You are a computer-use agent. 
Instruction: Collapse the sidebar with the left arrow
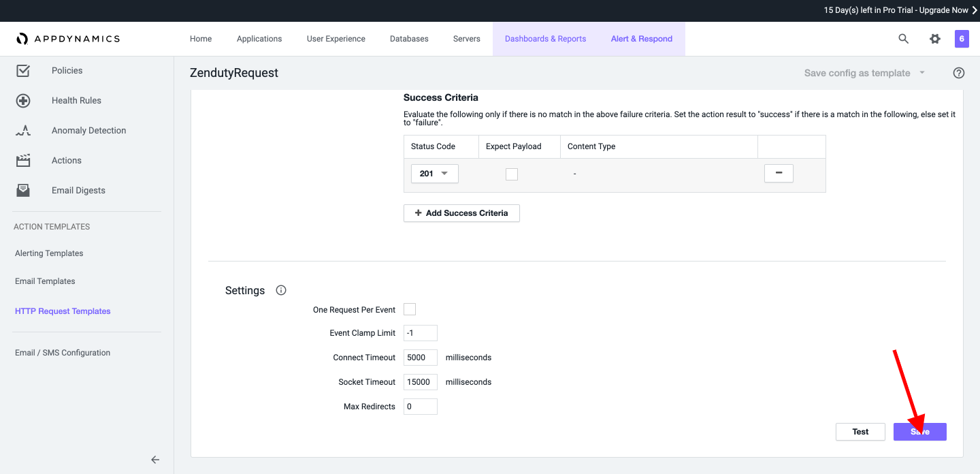155,460
